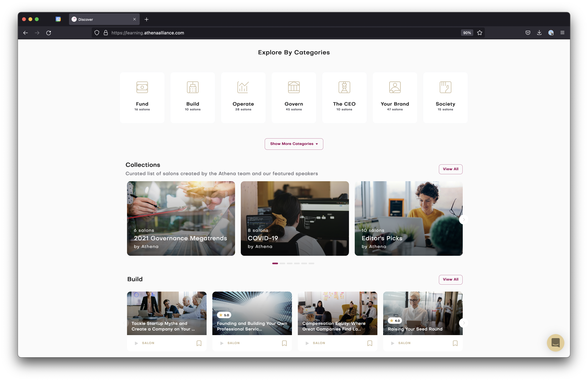The width and height of the screenshot is (588, 381).
Task: Open the chat widget icon
Action: tap(555, 343)
